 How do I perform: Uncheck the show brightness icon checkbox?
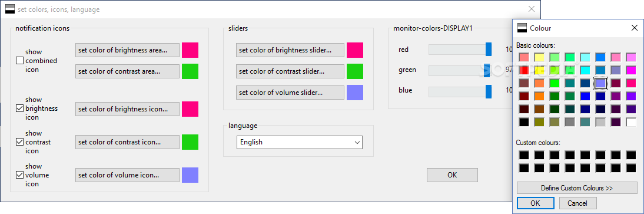click(x=19, y=108)
